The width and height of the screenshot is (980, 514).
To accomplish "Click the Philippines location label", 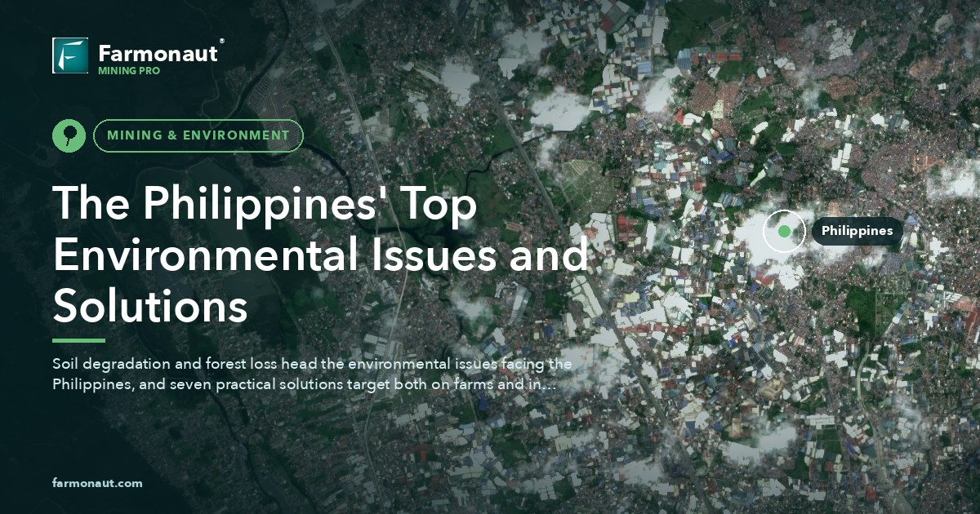I will pos(857,231).
